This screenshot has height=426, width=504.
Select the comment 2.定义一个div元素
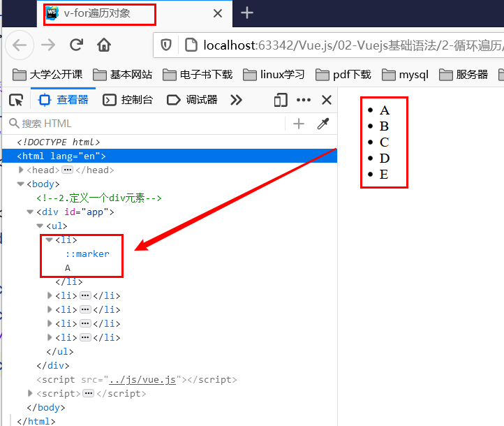click(98, 198)
